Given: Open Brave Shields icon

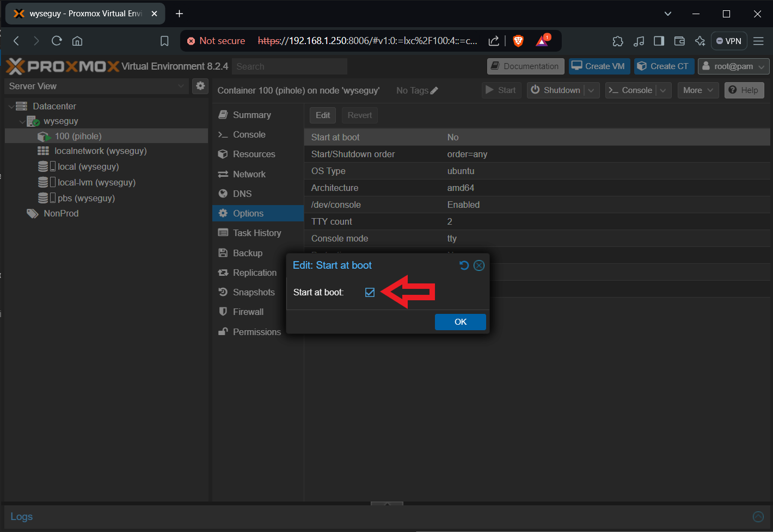Looking at the screenshot, I should pyautogui.click(x=518, y=41).
